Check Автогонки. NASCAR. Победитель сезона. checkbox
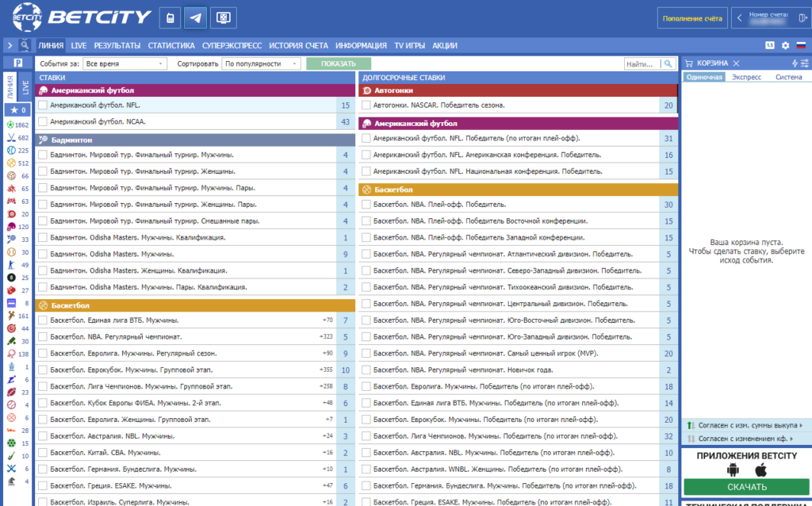The image size is (812, 506). pos(366,105)
